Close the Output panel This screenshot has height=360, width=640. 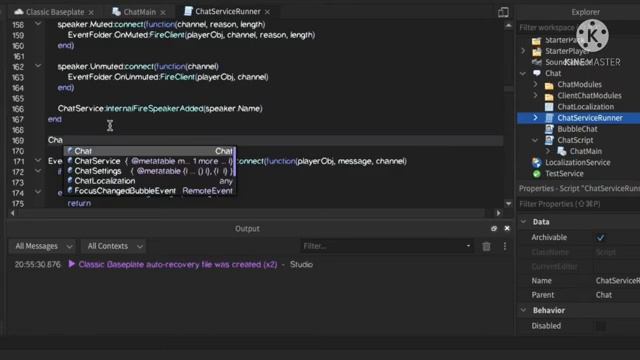507,229
